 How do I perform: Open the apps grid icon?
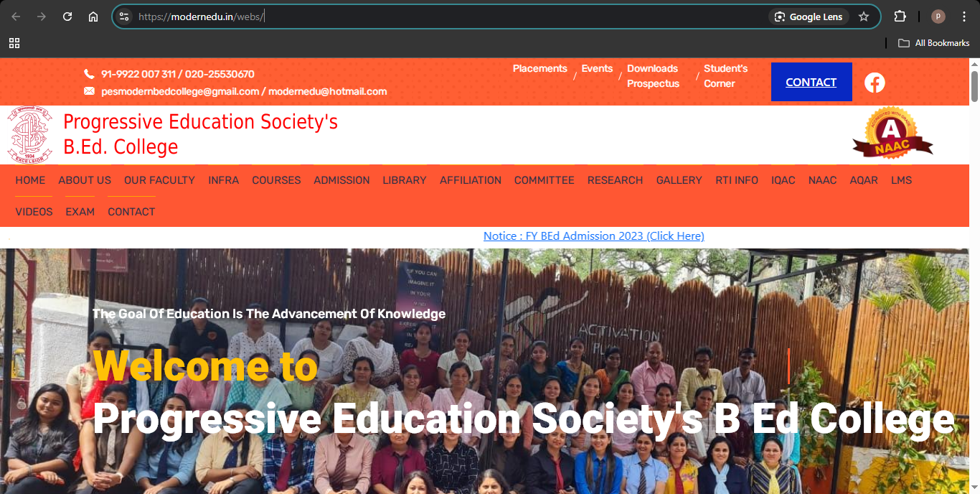pos(14,43)
